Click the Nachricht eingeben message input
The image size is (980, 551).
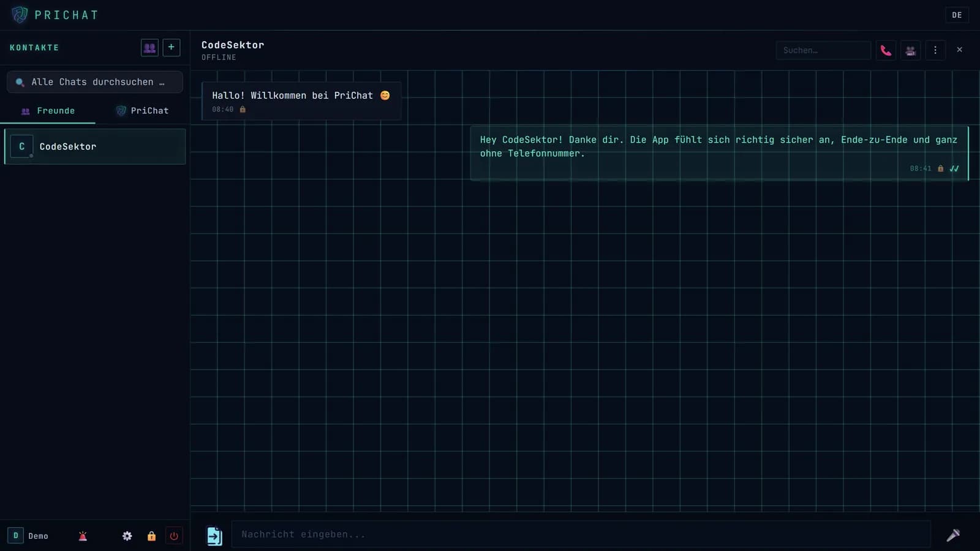[581, 534]
